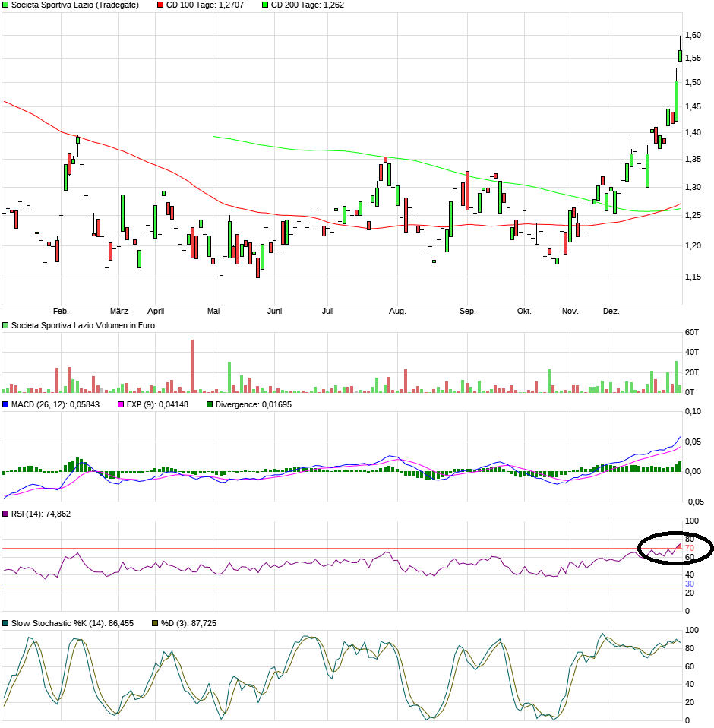
Task: Click the red 70 RSI threshold label
Action: (690, 549)
